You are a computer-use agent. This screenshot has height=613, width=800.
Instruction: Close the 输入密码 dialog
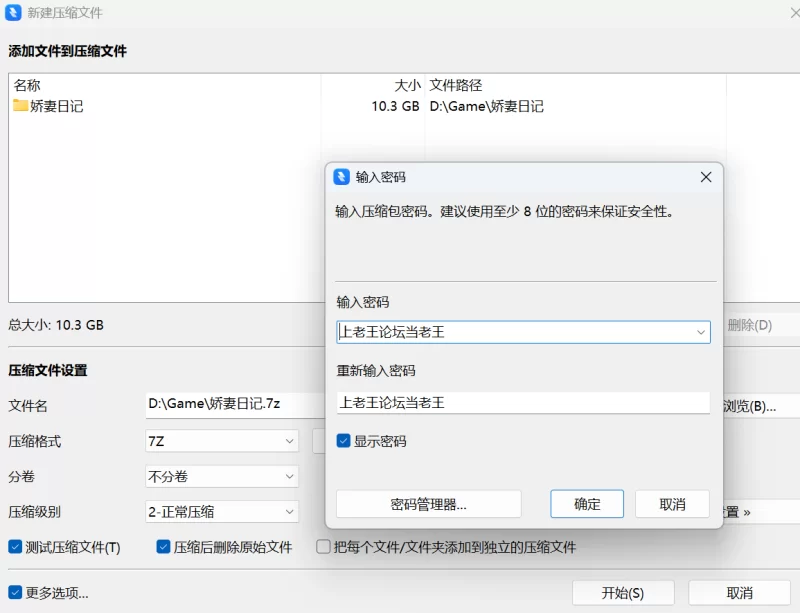706,177
